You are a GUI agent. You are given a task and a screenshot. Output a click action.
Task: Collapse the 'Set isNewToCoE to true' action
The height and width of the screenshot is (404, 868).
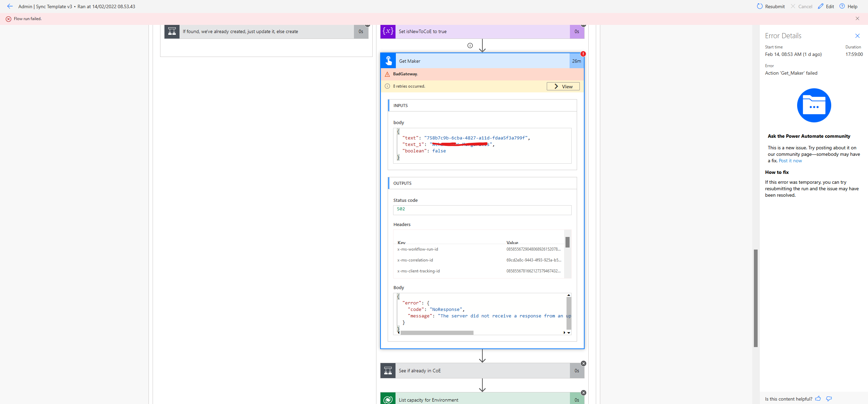point(583,25)
